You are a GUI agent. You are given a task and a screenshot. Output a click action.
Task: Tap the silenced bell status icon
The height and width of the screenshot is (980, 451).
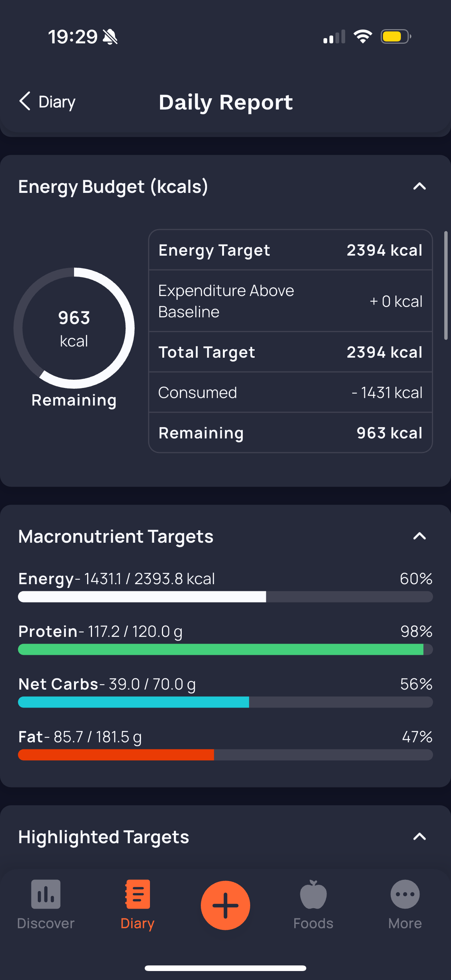pyautogui.click(x=110, y=37)
